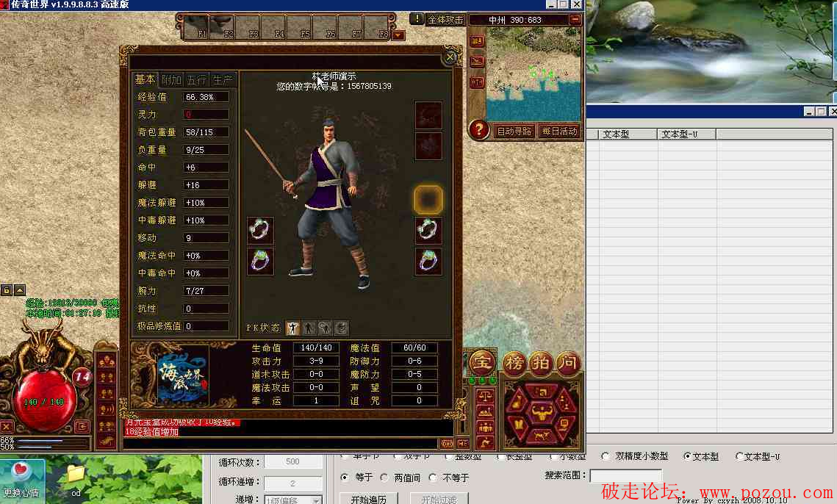Open the 递增 offset dropdown
The width and height of the screenshot is (837, 504).
(317, 500)
